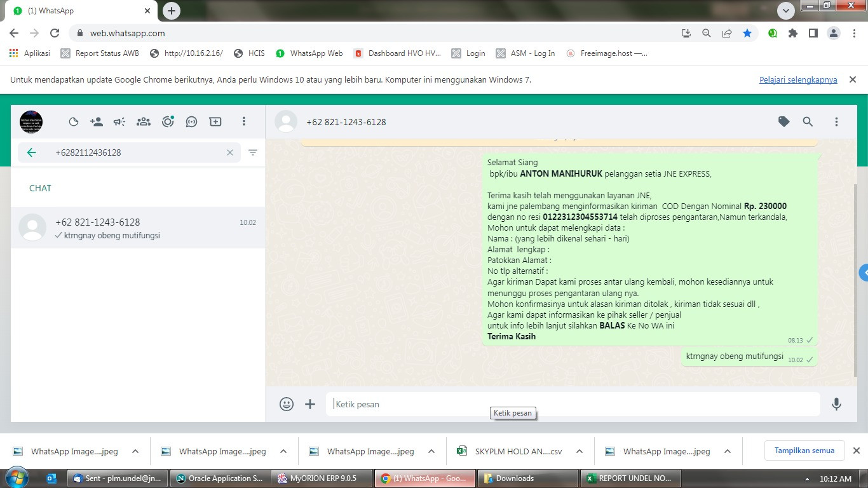
Task: Select the (1) WhatsApp browser tab
Action: click(x=83, y=11)
